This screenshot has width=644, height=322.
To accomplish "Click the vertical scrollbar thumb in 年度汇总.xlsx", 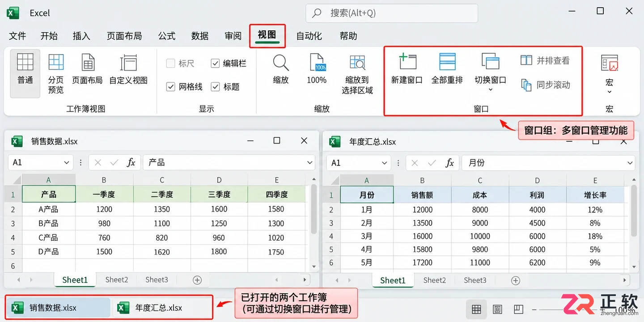I will (x=634, y=211).
